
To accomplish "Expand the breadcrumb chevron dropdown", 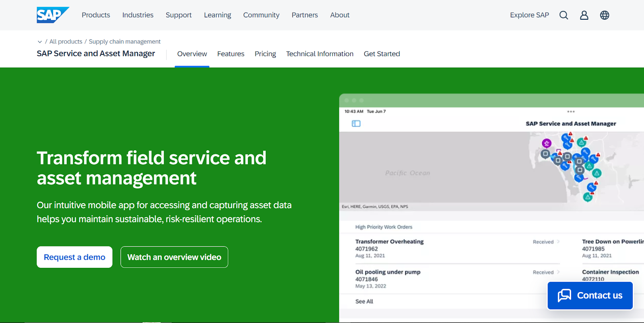I will pos(40,42).
